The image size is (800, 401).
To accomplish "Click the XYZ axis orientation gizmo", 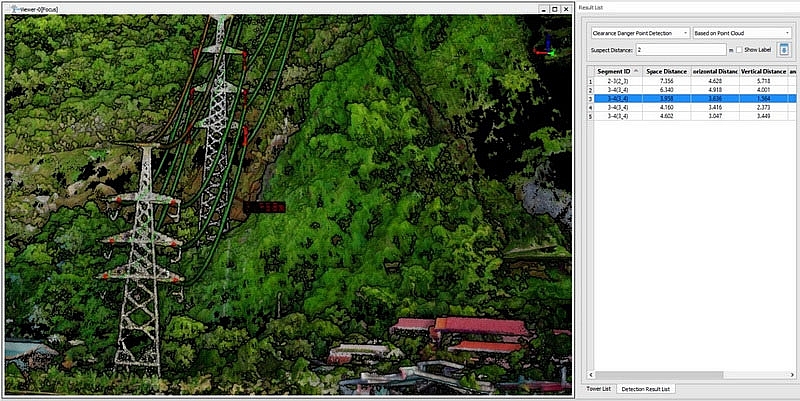I will click(545, 46).
